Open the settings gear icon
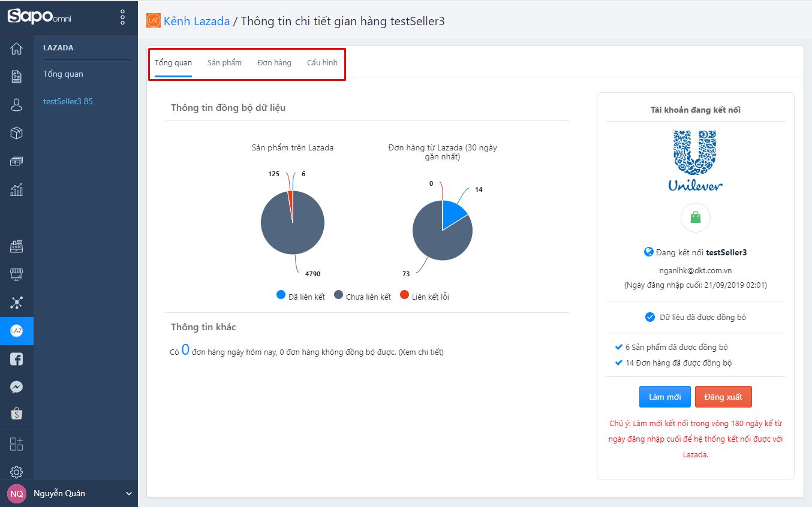Viewport: 812px width, 507px height. pyautogui.click(x=16, y=472)
